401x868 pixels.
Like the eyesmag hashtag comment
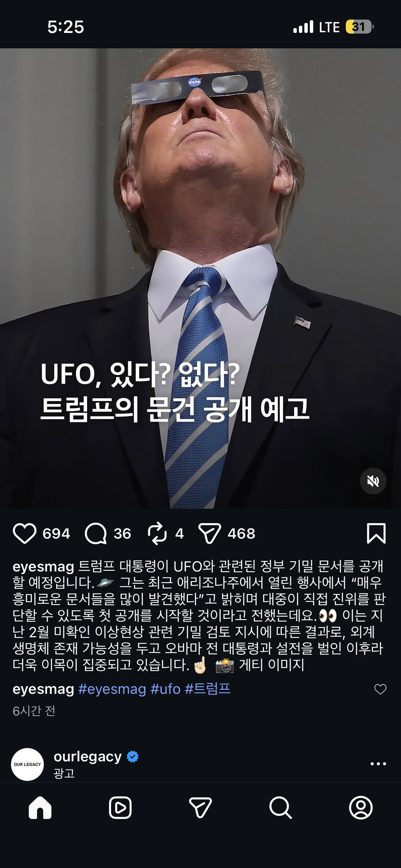(380, 689)
